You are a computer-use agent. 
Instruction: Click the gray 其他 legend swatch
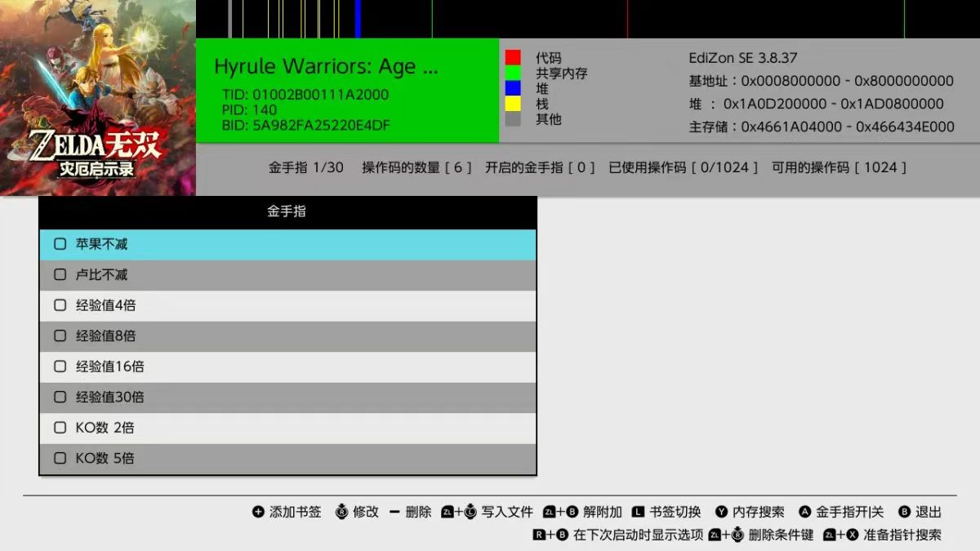tap(513, 119)
